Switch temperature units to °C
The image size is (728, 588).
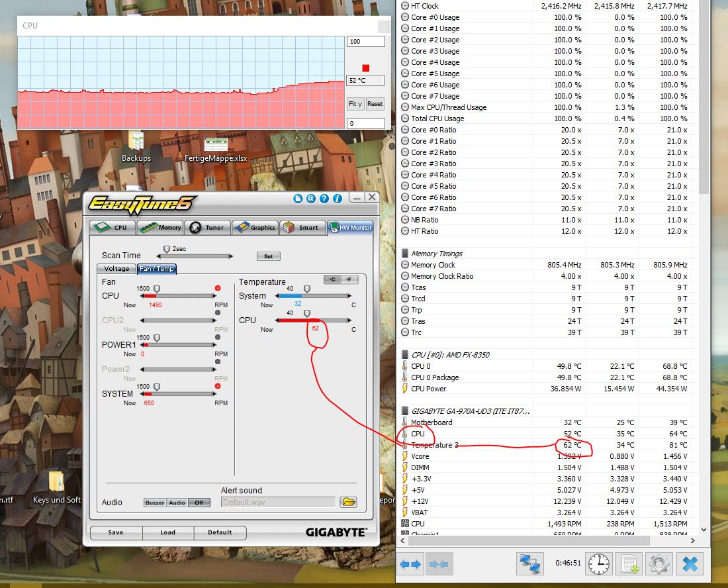pos(332,279)
